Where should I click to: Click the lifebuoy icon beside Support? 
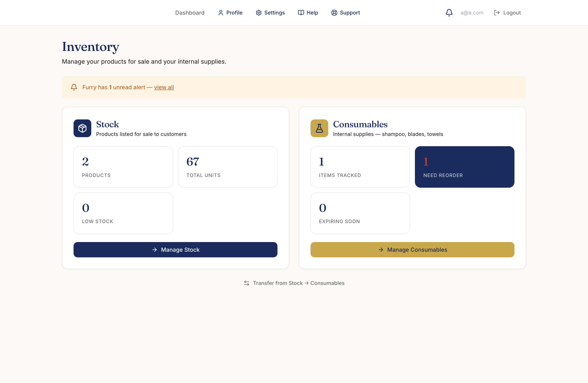(x=334, y=13)
